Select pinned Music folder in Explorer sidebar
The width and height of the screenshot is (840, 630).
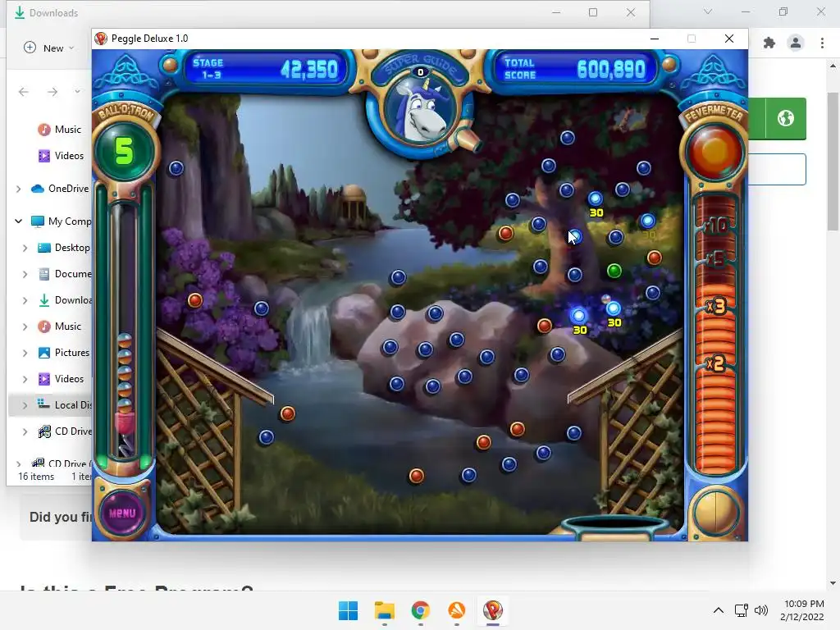[x=59, y=130]
